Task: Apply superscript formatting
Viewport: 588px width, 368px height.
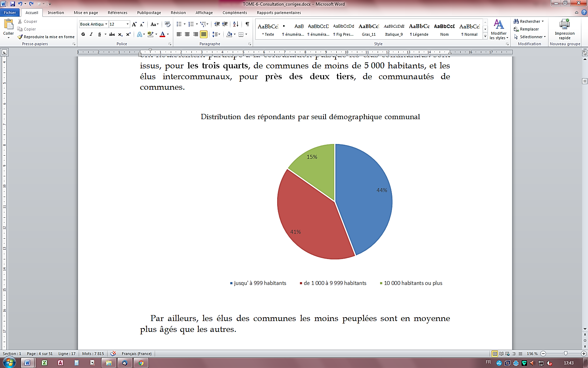Action: tap(128, 34)
